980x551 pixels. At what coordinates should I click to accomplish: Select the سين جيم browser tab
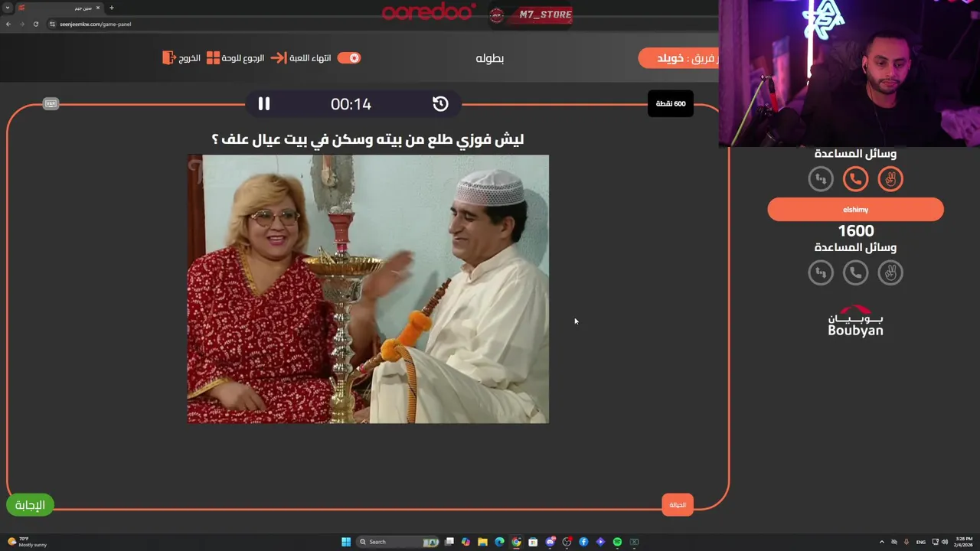click(60, 8)
